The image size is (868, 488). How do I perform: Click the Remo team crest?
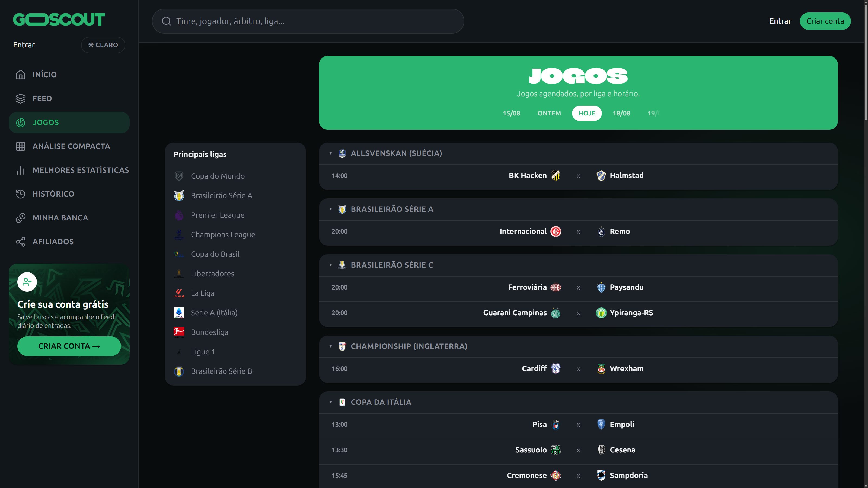(601, 231)
